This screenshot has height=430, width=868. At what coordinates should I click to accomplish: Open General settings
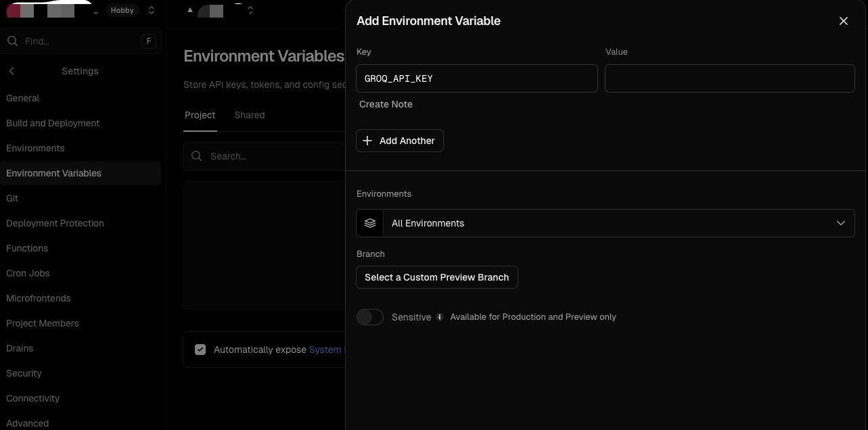coord(23,98)
